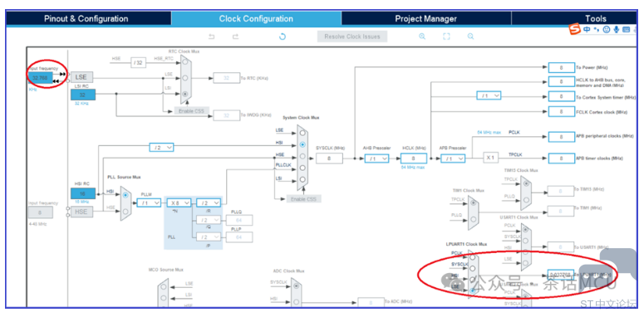This screenshot has height=317, width=644.
Task: Zoom out of the clock tree diagram
Action: tap(470, 36)
